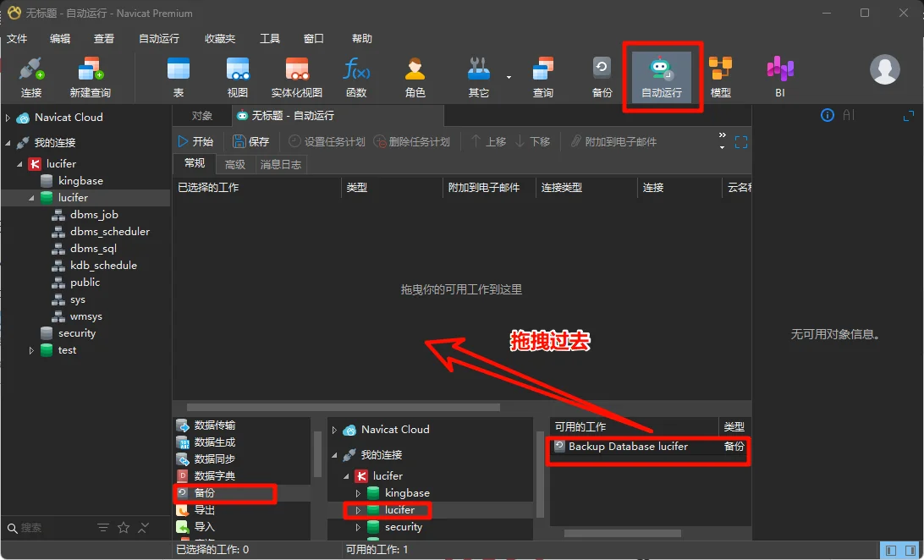
Task: Open the AI panel icon
Action: 849,115
